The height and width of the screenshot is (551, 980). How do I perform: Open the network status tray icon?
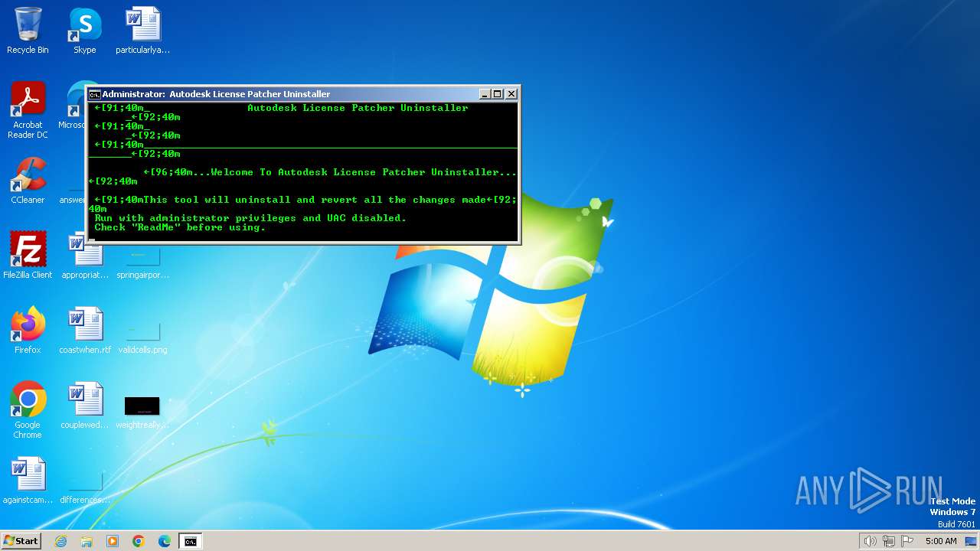(889, 541)
